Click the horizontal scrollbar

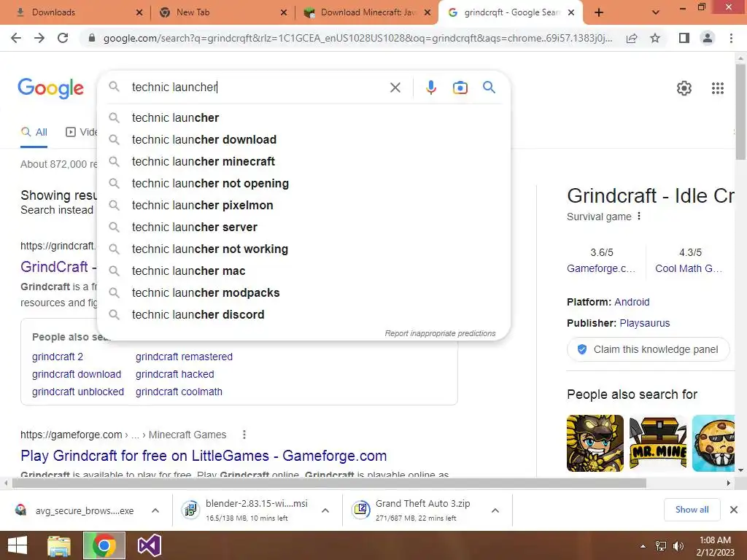point(329,483)
